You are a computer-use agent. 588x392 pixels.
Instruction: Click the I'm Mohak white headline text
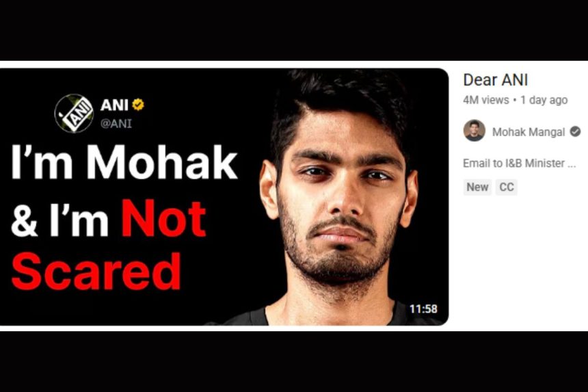coord(124,162)
